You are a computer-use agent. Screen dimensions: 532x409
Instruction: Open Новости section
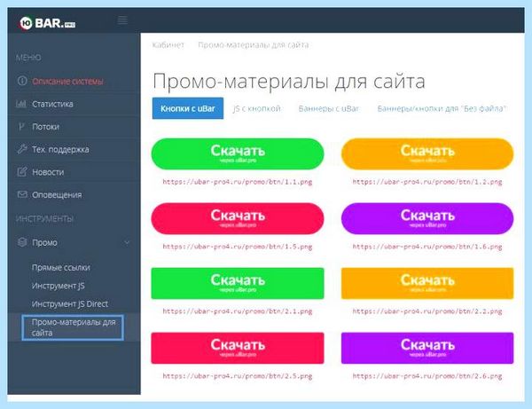click(48, 172)
